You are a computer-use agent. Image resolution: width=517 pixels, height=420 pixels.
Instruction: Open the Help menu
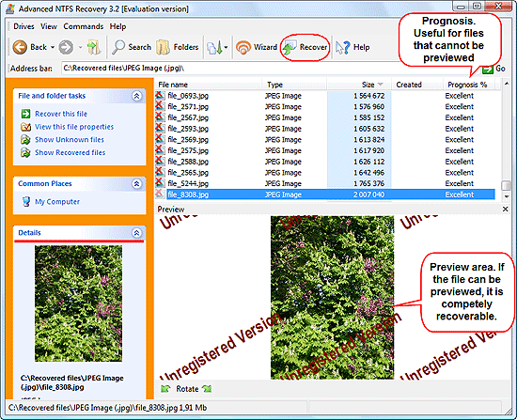pyautogui.click(x=117, y=26)
